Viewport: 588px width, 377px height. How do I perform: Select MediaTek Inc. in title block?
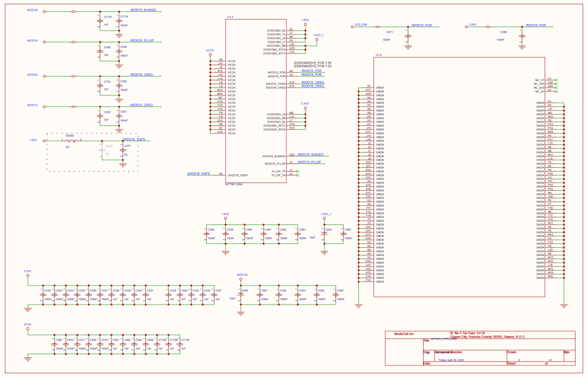(x=404, y=333)
